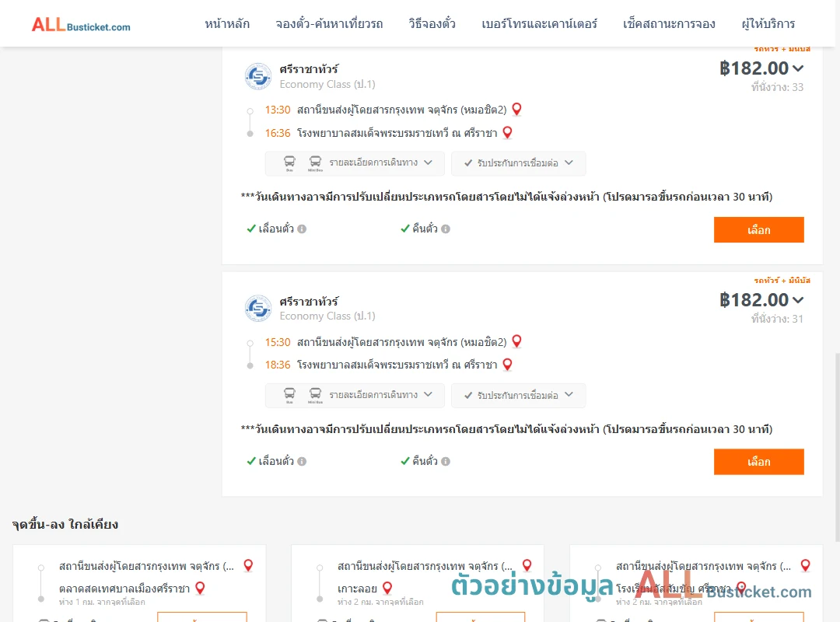Click ที่นั่งว่าง: 31 text

[x=777, y=320]
